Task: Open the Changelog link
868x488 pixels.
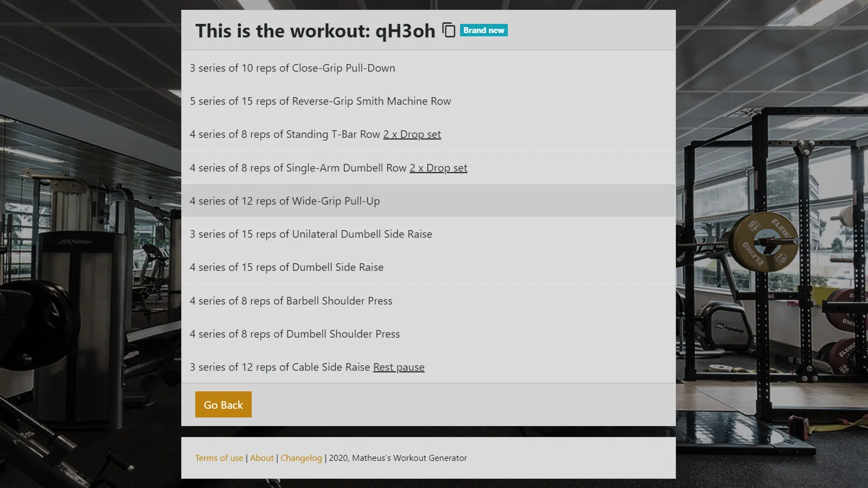Action: click(301, 458)
